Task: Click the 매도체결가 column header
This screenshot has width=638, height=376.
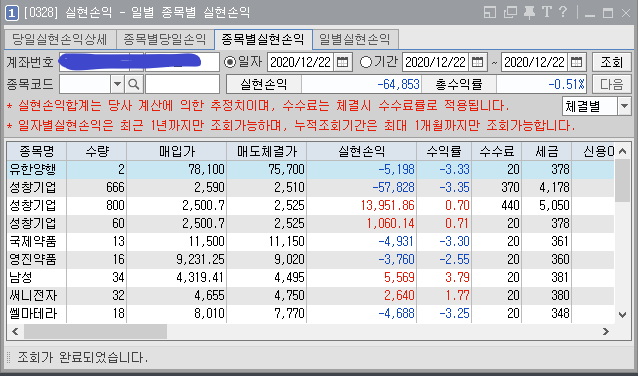Action: click(x=267, y=151)
